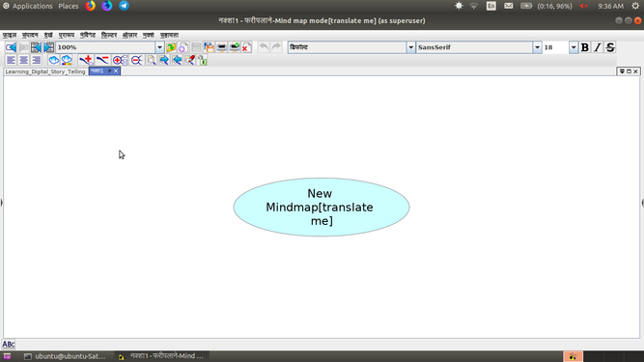Click the collapse nodes minus icon
This screenshot has width=644, height=362.
[137, 60]
